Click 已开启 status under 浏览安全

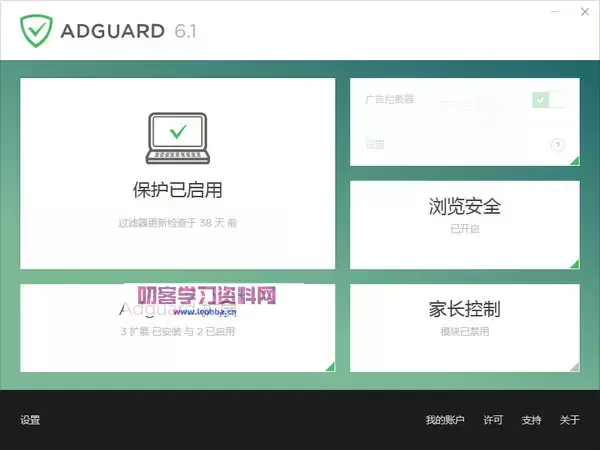point(465,229)
